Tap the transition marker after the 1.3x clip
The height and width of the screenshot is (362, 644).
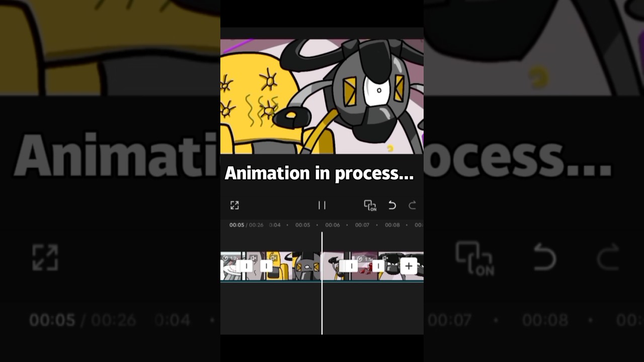pos(378,266)
